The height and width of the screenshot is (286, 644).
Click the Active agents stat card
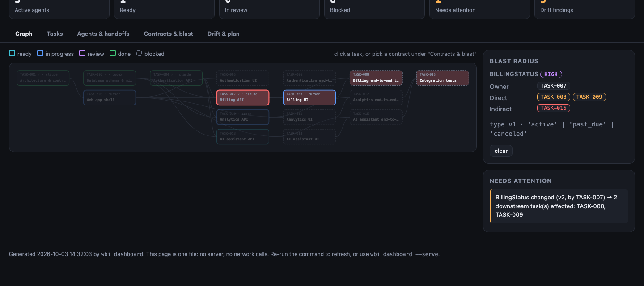tap(59, 9)
